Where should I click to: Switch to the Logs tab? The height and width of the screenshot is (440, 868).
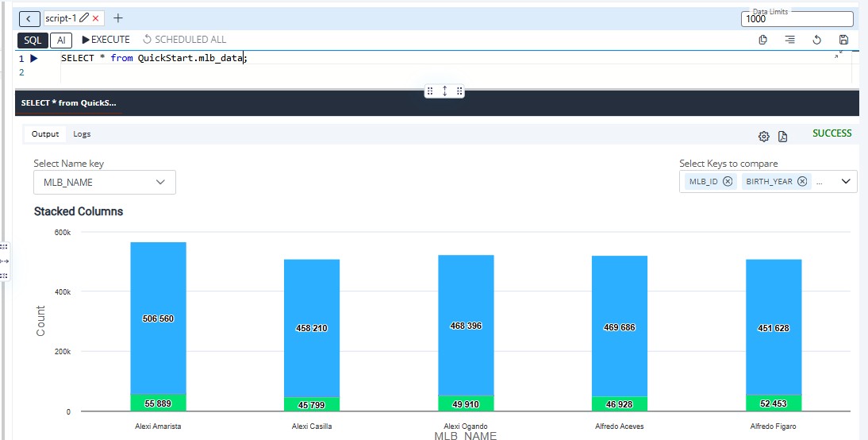(82, 134)
